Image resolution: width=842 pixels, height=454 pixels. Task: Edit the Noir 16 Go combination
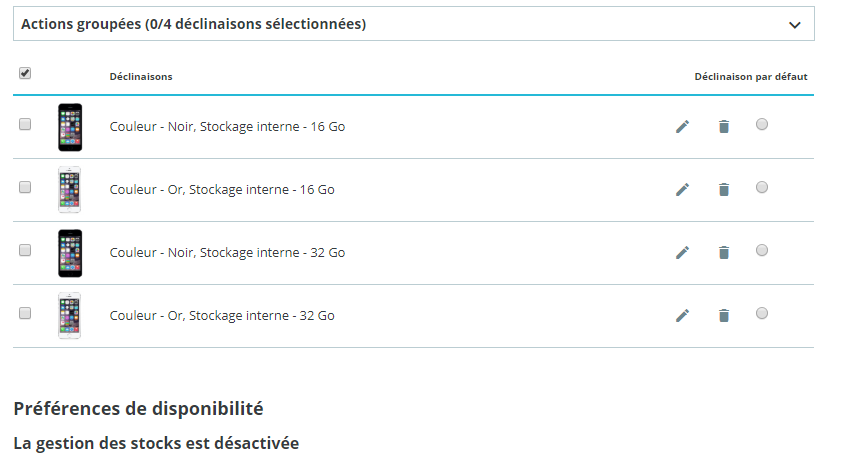coord(682,127)
